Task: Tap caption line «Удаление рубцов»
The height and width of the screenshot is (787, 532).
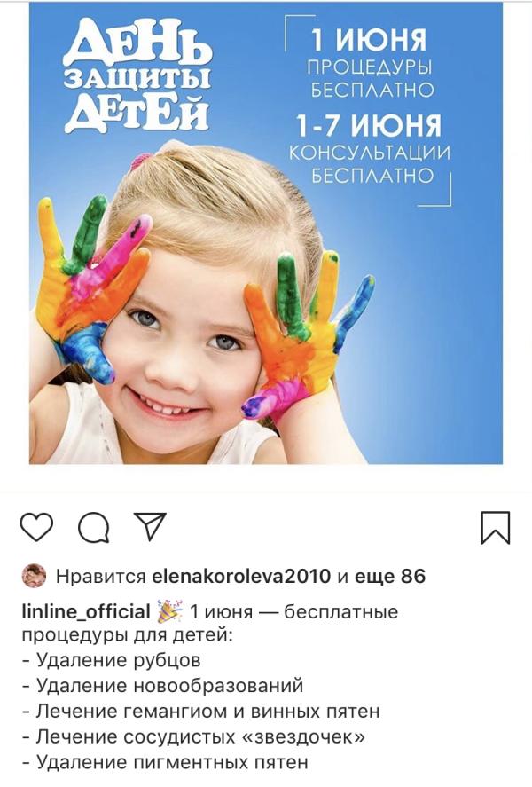Action: click(112, 660)
